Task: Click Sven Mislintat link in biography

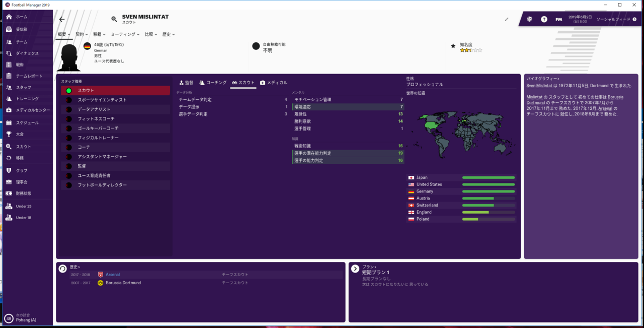Action: pos(538,86)
